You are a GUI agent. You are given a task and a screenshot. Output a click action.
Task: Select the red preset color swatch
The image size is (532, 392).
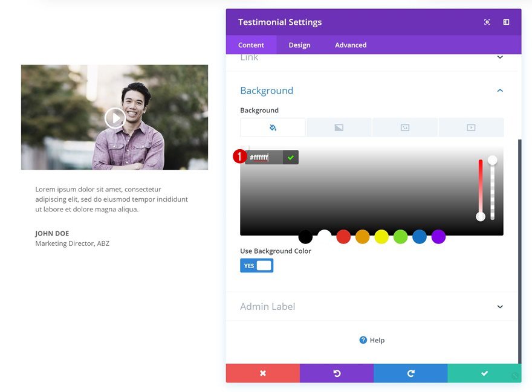[x=343, y=237]
